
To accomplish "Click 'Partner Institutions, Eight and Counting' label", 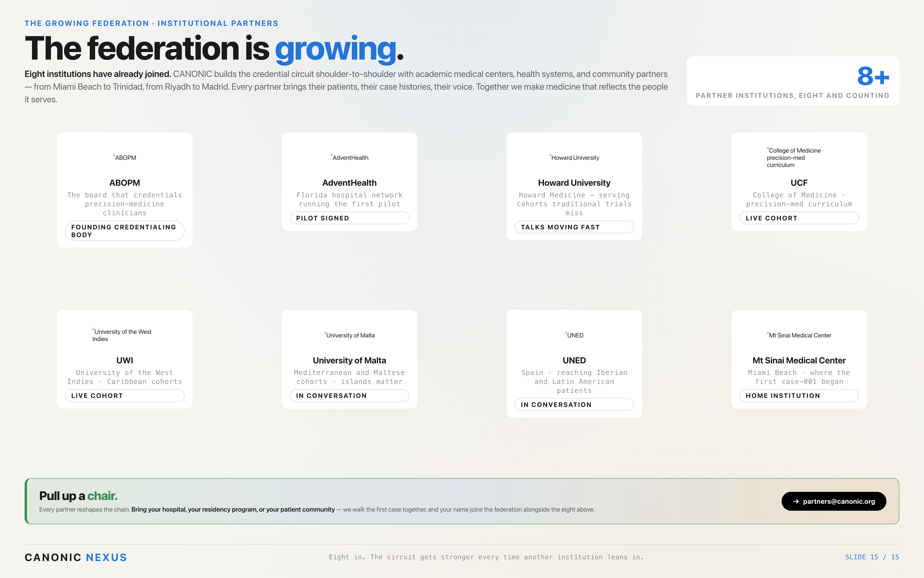I will tap(793, 96).
